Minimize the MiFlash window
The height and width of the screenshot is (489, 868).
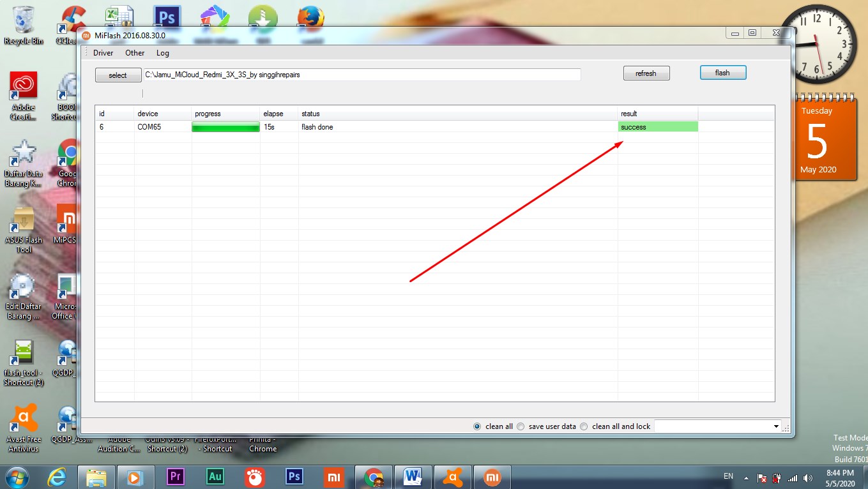click(735, 33)
